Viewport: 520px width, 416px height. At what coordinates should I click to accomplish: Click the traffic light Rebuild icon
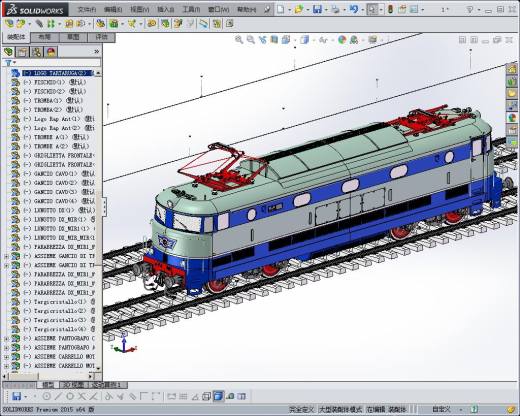pyautogui.click(x=390, y=10)
